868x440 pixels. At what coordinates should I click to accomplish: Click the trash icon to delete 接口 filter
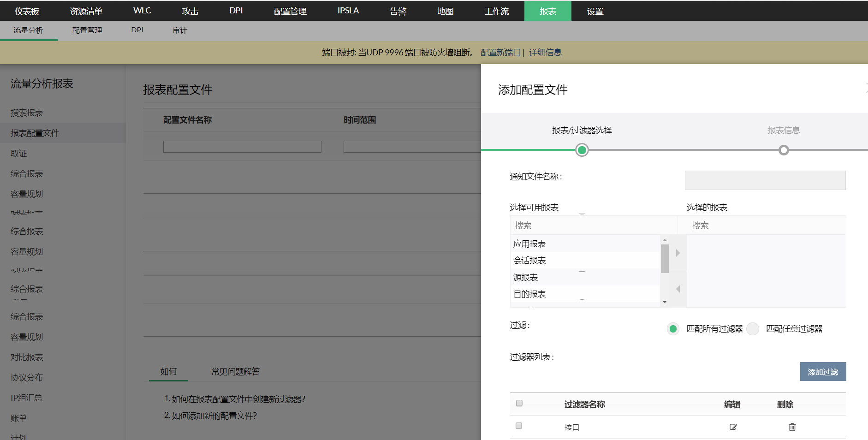point(792,427)
